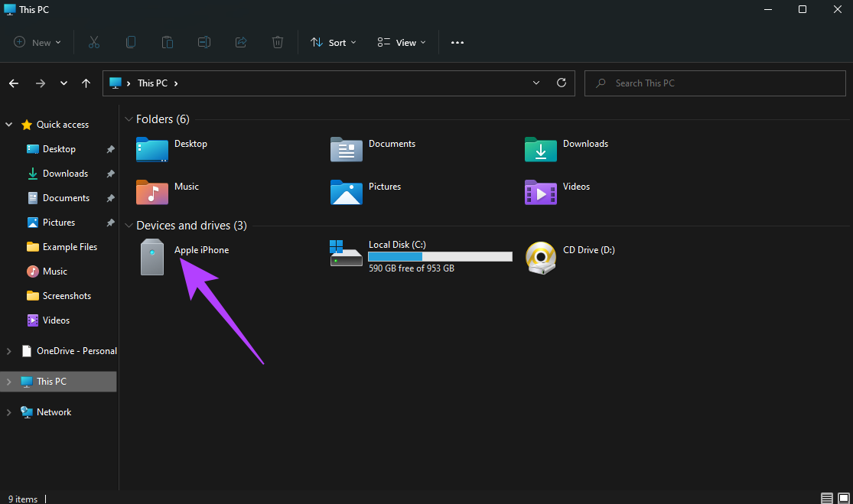Viewport: 853px width, 504px height.
Task: Select the Apple iPhone device
Action: [185, 257]
